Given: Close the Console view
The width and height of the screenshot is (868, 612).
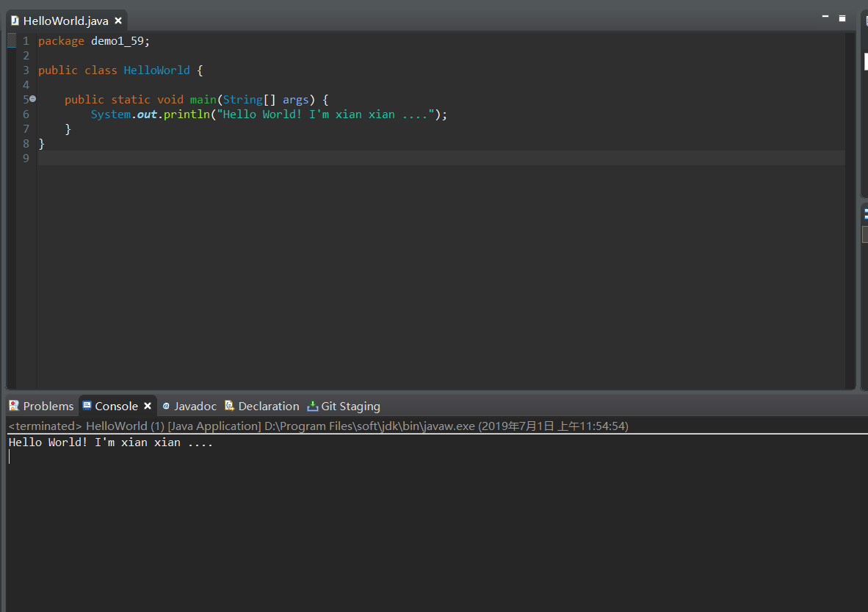Looking at the screenshot, I should pyautogui.click(x=148, y=406).
